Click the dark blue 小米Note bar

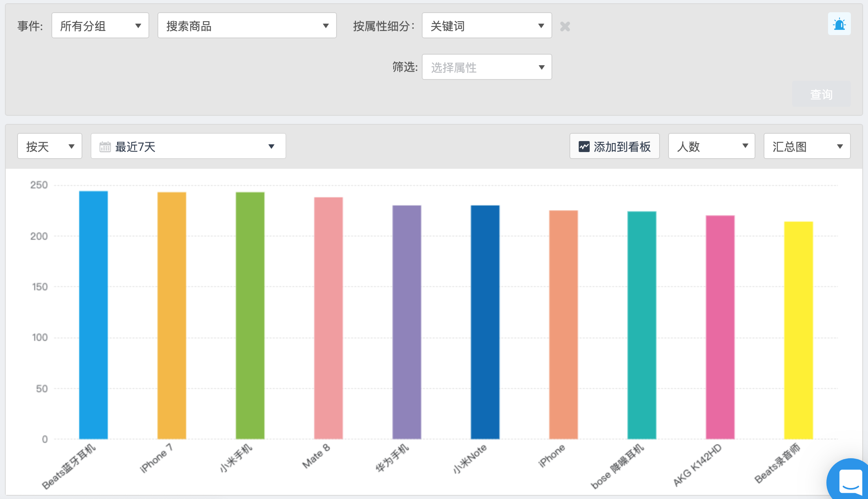[485, 322]
